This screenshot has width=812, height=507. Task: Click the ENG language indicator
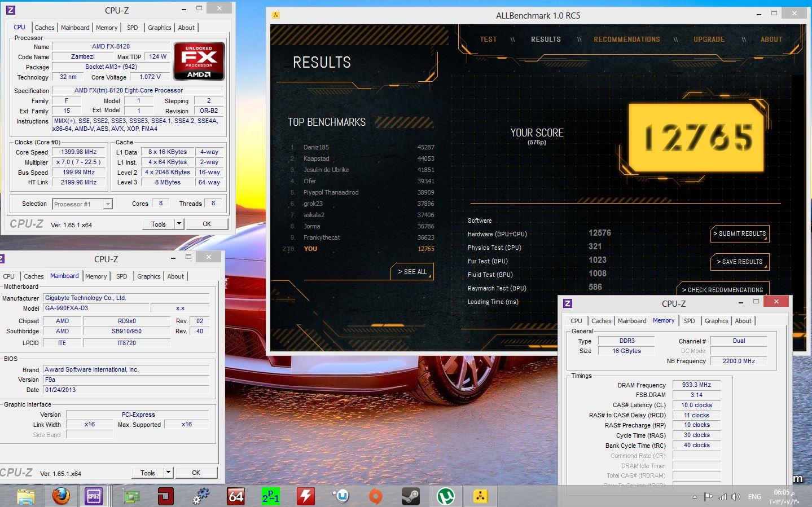click(x=754, y=497)
